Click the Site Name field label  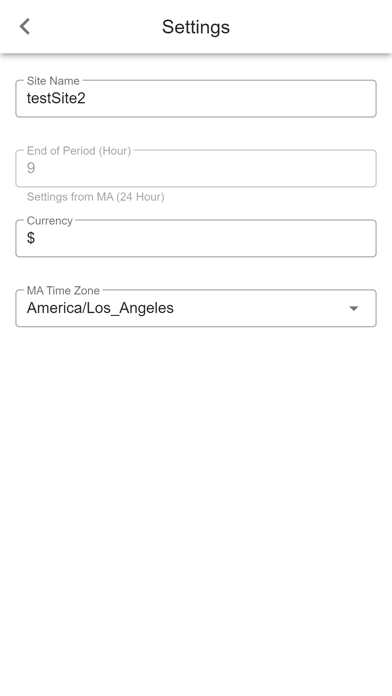click(53, 81)
